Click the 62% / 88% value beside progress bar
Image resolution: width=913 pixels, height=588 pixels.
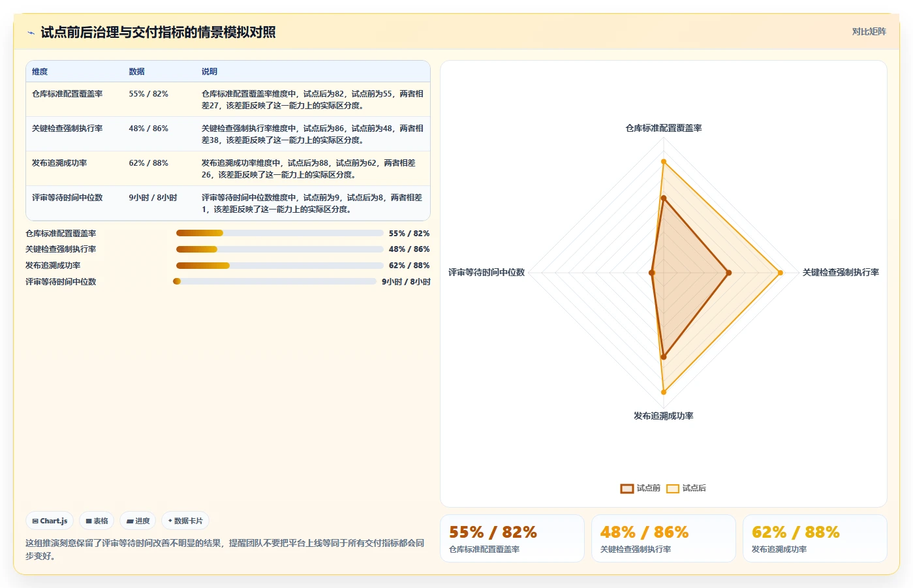click(409, 266)
